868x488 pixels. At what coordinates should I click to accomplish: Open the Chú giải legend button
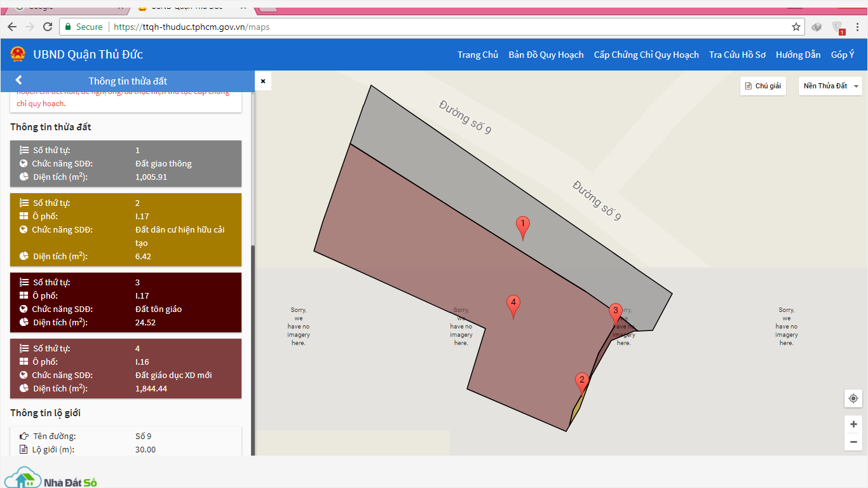coord(763,86)
